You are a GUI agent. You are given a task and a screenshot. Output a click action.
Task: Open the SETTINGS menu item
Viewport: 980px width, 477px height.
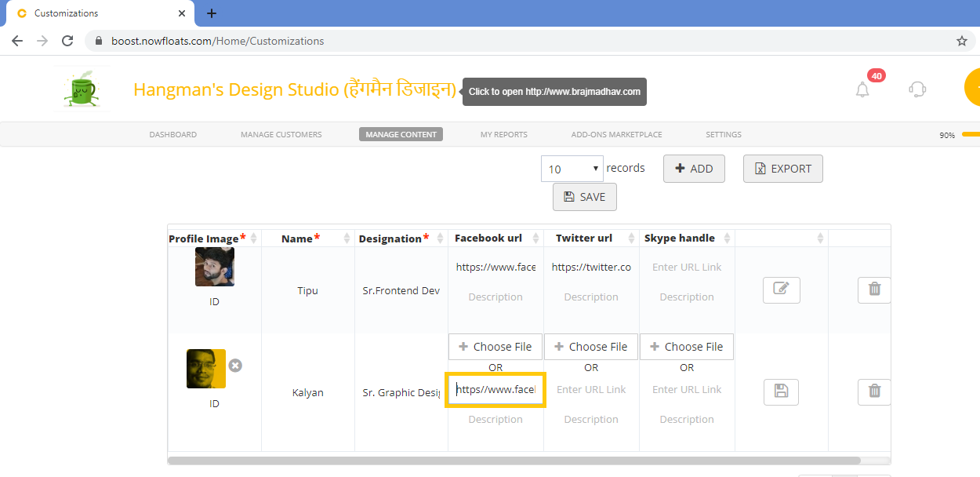click(724, 134)
